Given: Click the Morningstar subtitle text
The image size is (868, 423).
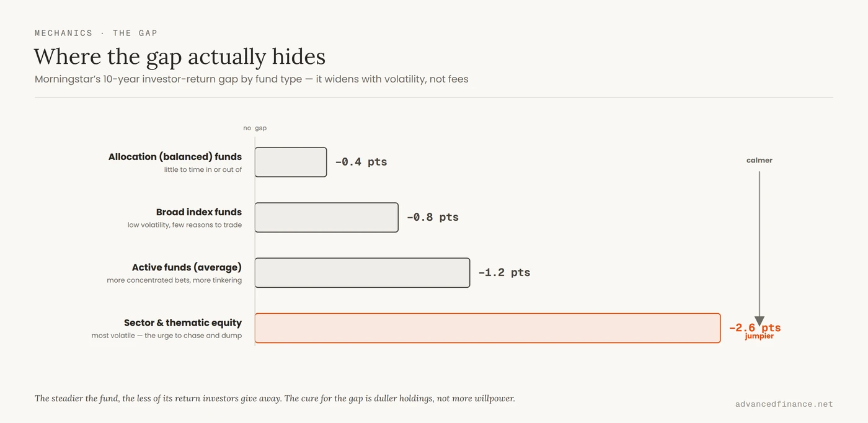Looking at the screenshot, I should pos(252,79).
